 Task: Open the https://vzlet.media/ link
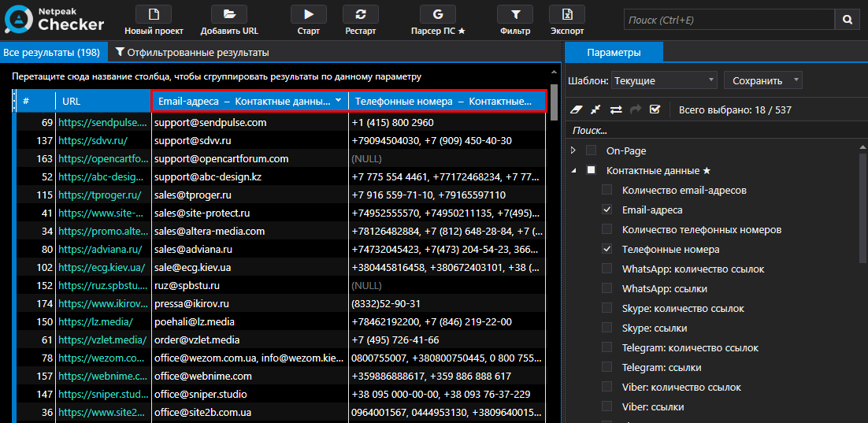[102, 340]
